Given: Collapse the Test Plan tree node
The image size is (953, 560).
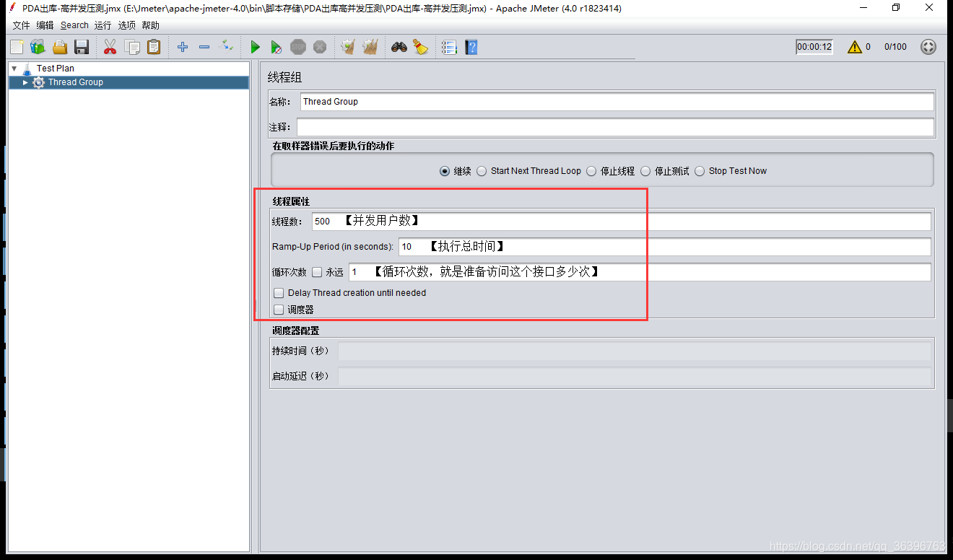Looking at the screenshot, I should 14,69.
